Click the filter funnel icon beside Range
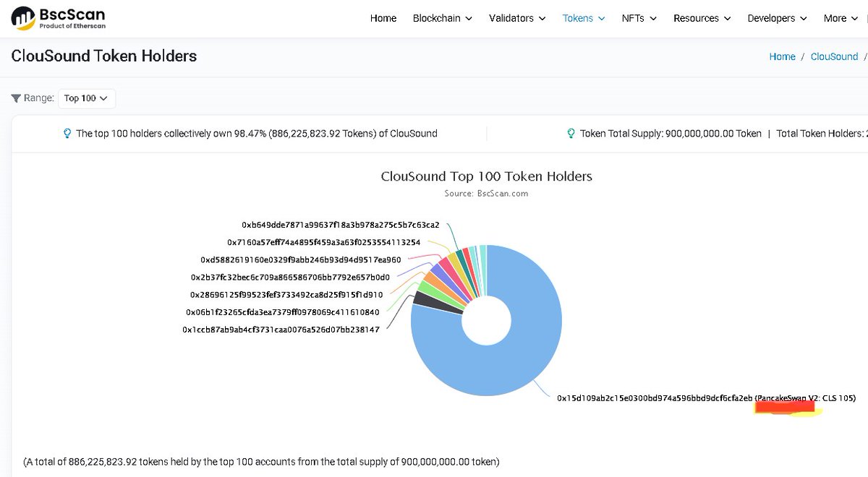 pos(16,98)
